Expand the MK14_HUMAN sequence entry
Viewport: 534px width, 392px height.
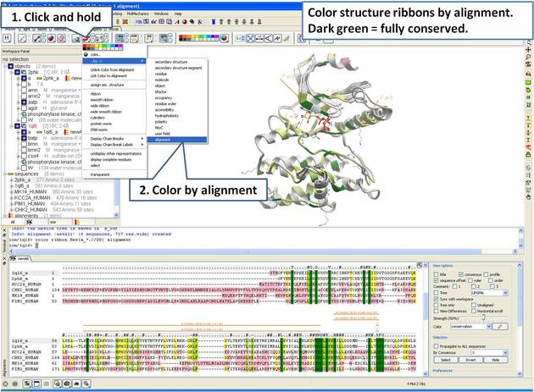pos(11,192)
